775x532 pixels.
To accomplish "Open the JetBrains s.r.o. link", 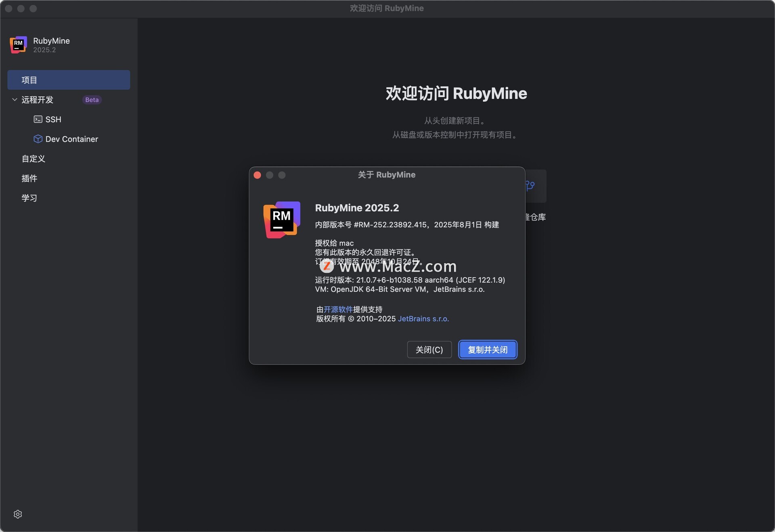I will [423, 318].
